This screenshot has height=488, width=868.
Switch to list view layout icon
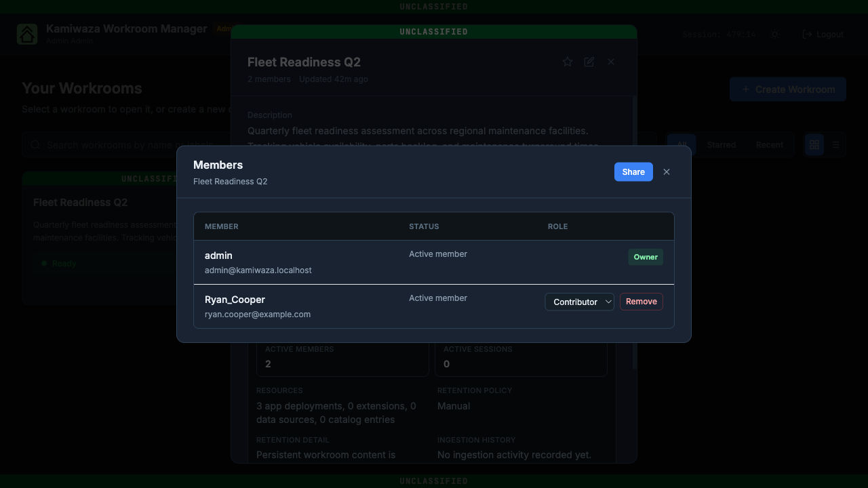835,145
